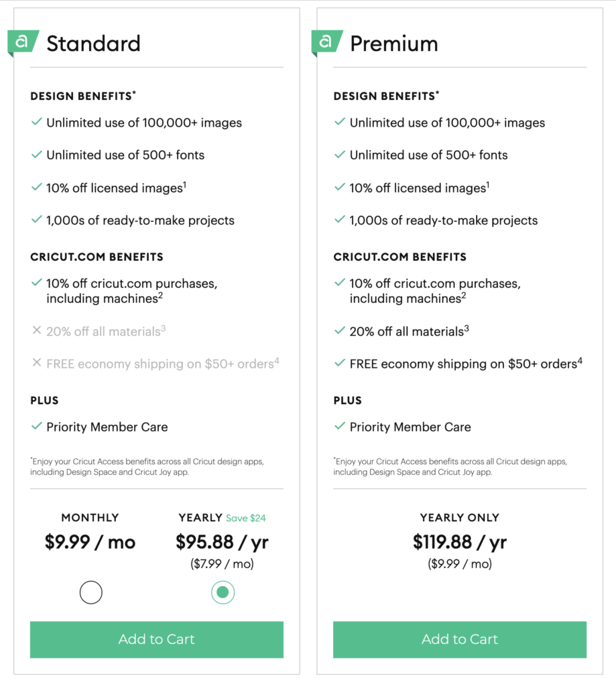
Task: Select the Yearly $95.88 radio button
Action: click(223, 592)
